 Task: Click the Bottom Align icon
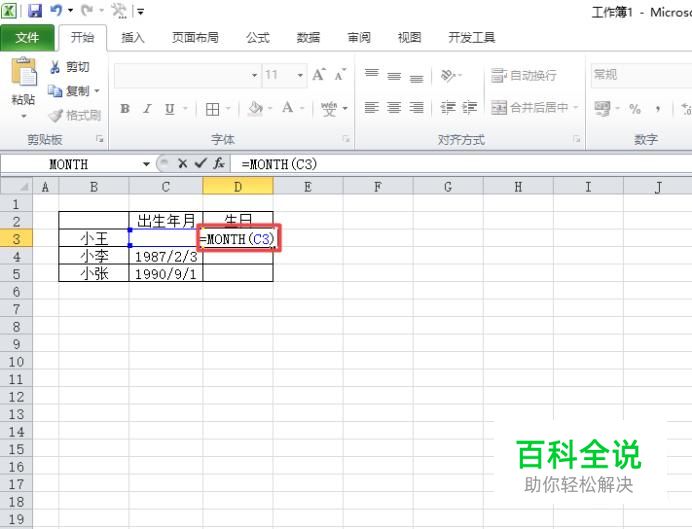pos(416,77)
